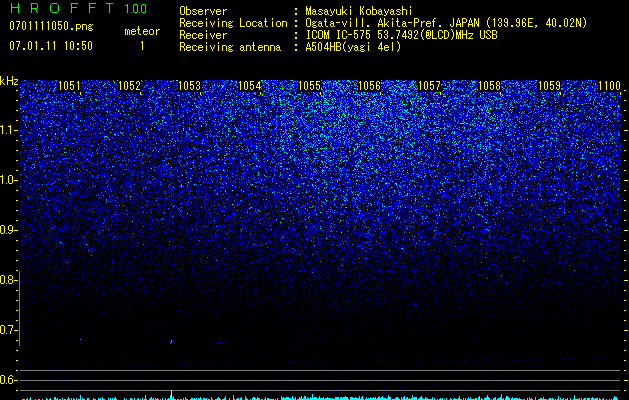Click the 0.6 kHz frequency tick label
This screenshot has height=400, width=629.
8,380
